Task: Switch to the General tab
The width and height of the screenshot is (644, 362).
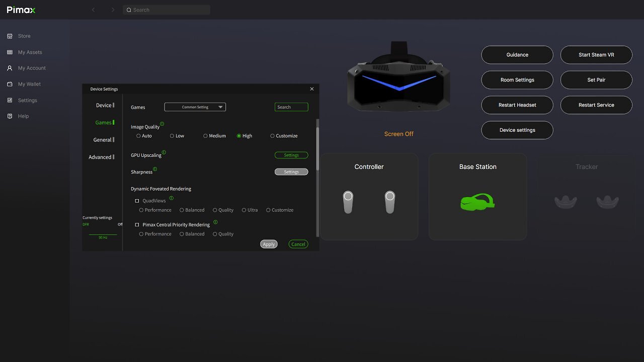Action: click(x=103, y=140)
